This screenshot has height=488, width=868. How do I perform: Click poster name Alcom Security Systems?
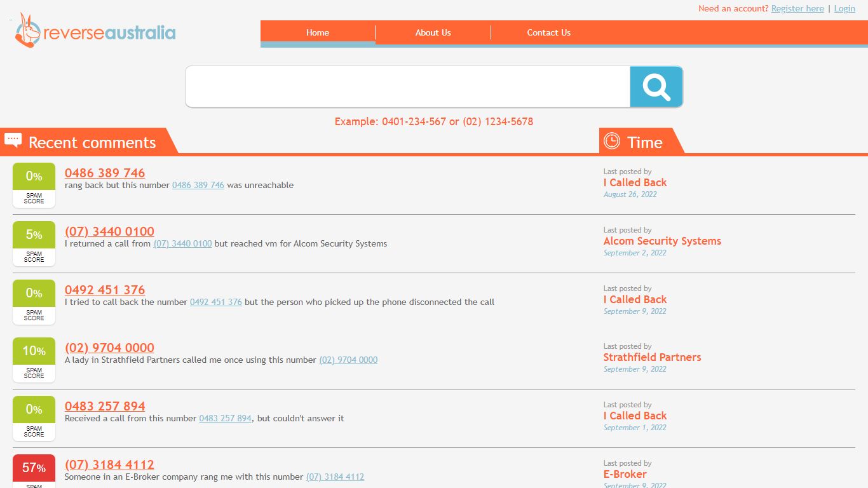pyautogui.click(x=662, y=241)
